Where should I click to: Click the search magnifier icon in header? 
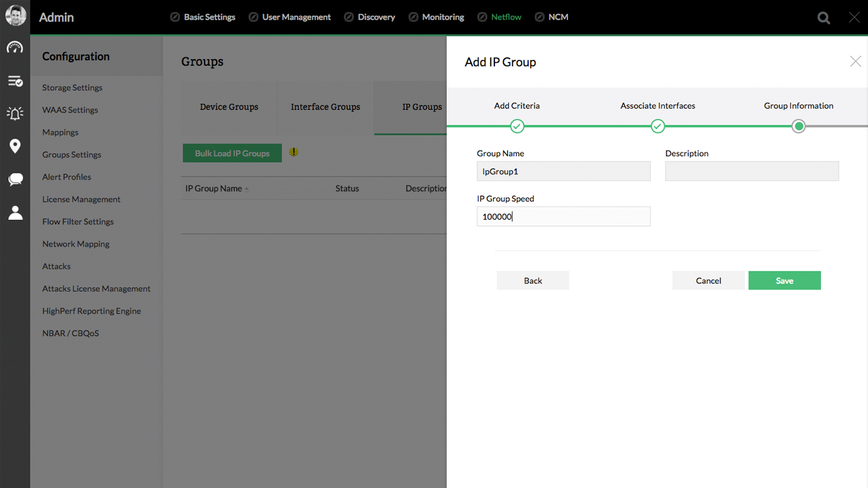824,18
